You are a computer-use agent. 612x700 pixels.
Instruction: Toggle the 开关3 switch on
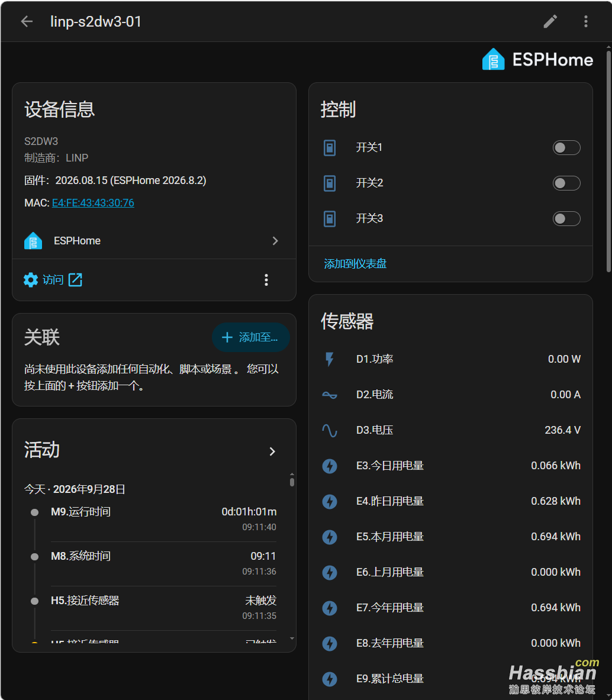(566, 219)
